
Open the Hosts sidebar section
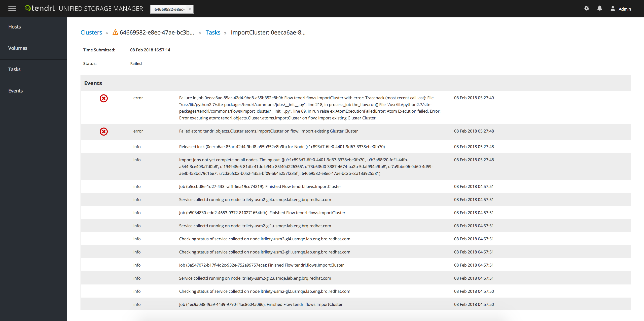(15, 27)
